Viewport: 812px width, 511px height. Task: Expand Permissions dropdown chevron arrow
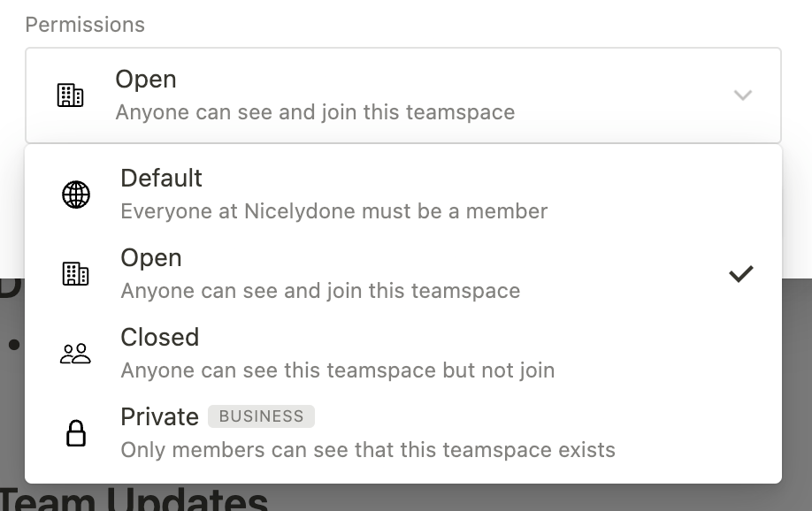tap(743, 95)
